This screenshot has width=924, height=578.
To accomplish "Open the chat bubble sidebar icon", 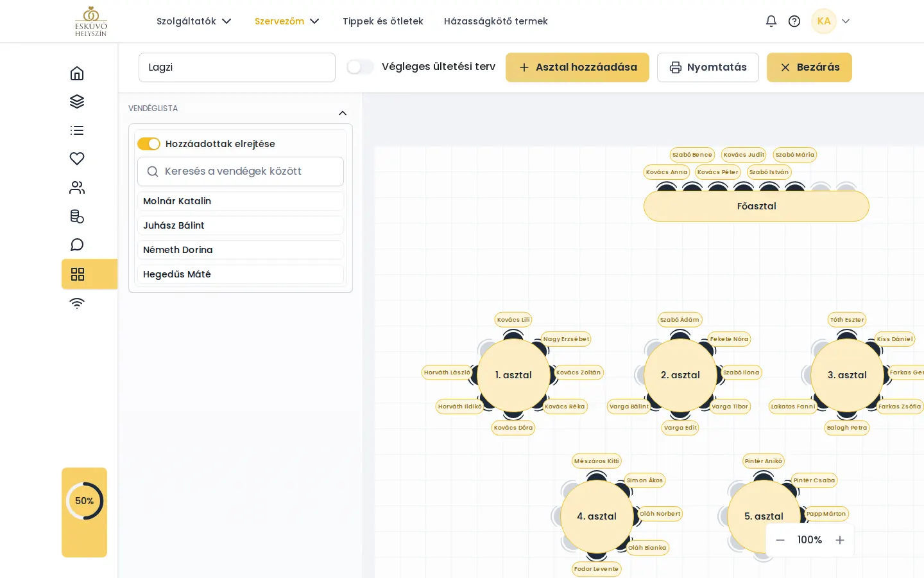I will tap(77, 245).
